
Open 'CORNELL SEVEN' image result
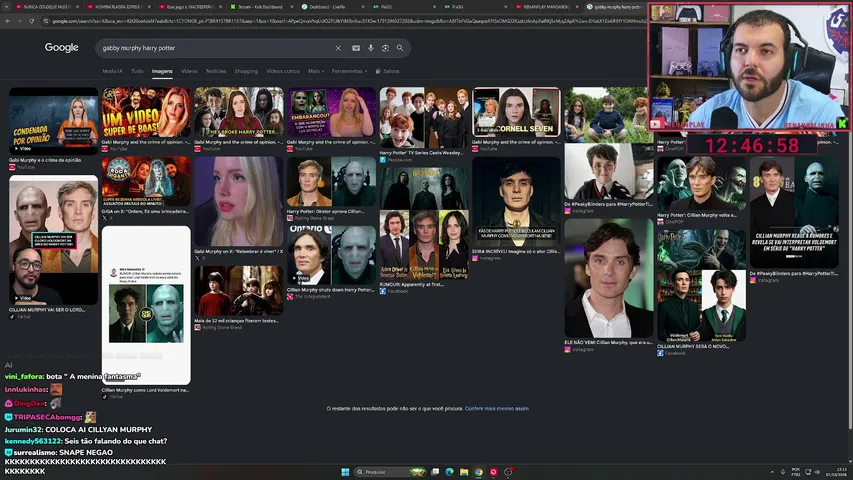(516, 112)
